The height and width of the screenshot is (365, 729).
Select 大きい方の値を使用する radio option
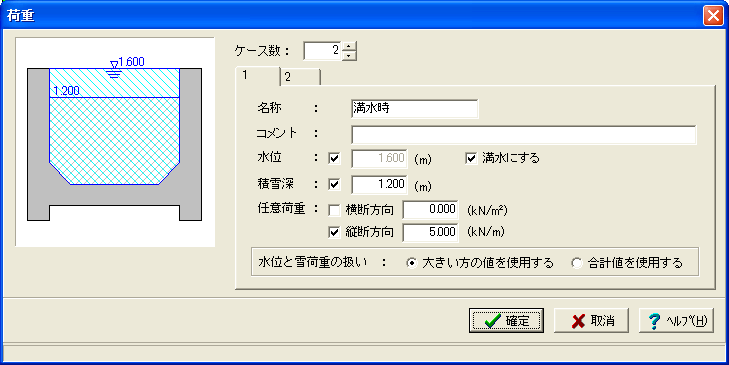[411, 264]
